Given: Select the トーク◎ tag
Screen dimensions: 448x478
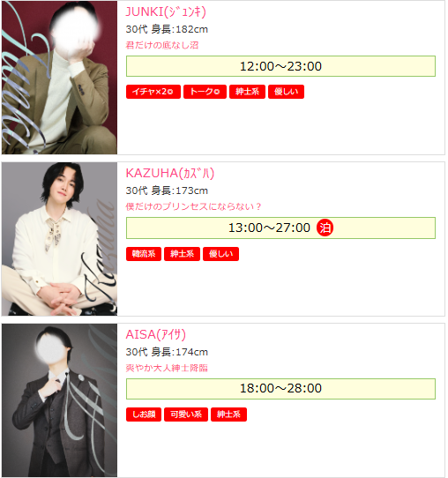Looking at the screenshot, I should 205,92.
